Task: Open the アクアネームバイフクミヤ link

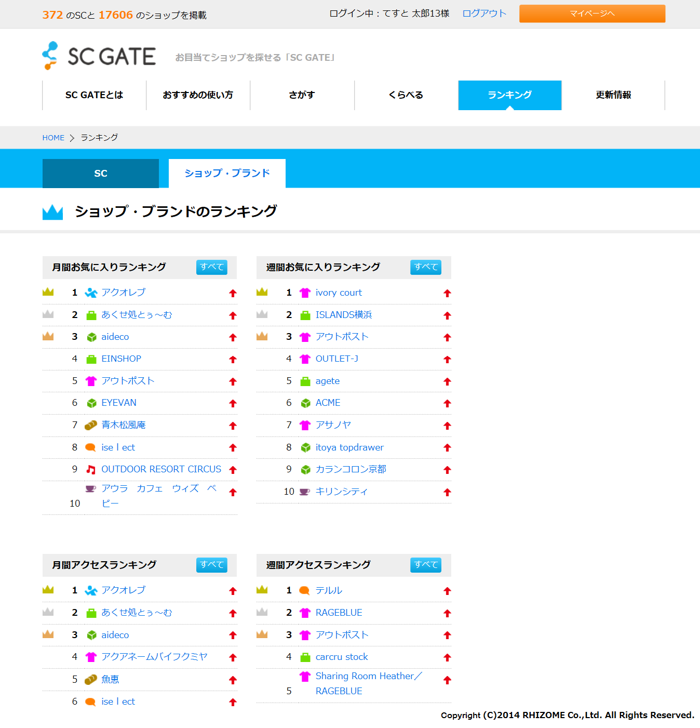Action: pyautogui.click(x=154, y=657)
